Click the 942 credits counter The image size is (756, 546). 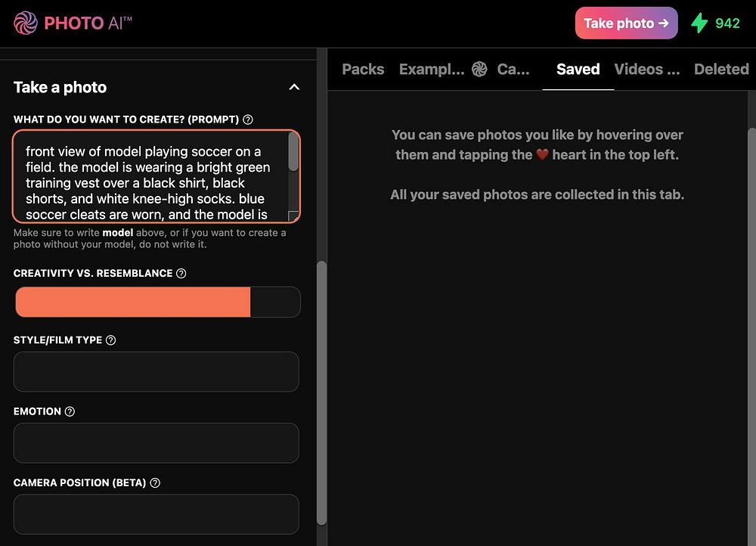tap(727, 23)
